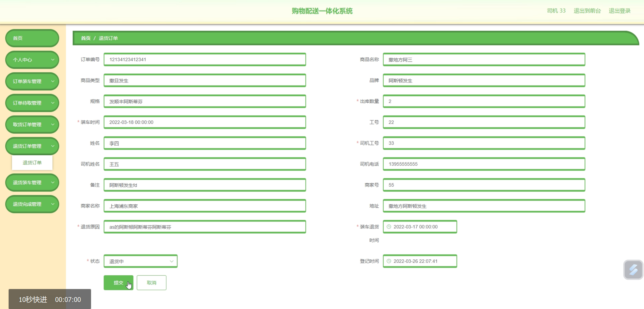Expand 订单装车管理 sidebar menu
This screenshot has width=644, height=309.
32,81
